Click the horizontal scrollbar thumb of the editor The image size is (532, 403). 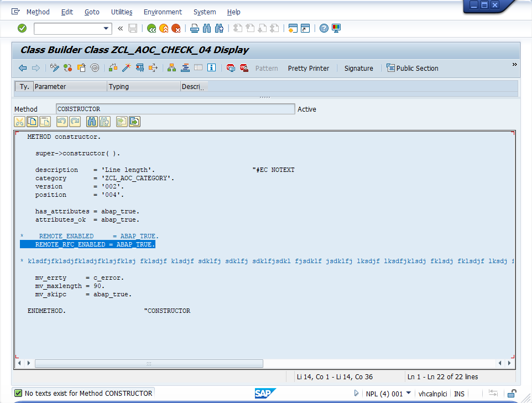pos(149,363)
